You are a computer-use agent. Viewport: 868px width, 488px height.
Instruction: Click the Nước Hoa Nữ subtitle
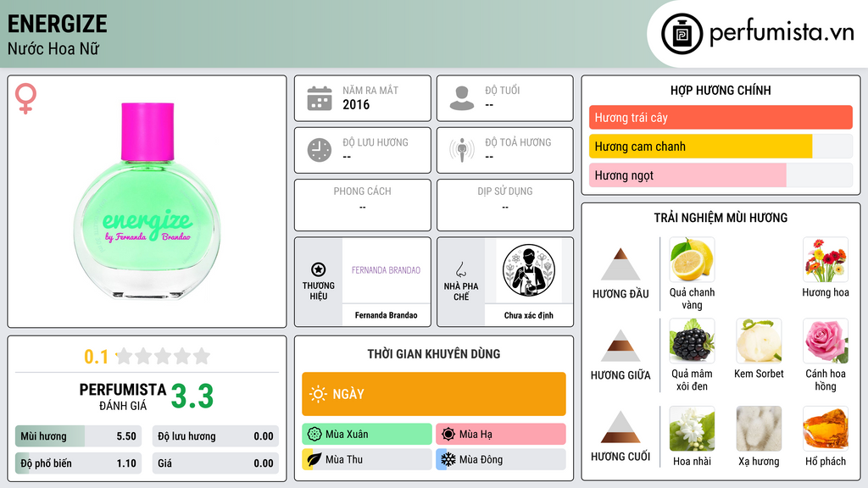tap(53, 48)
